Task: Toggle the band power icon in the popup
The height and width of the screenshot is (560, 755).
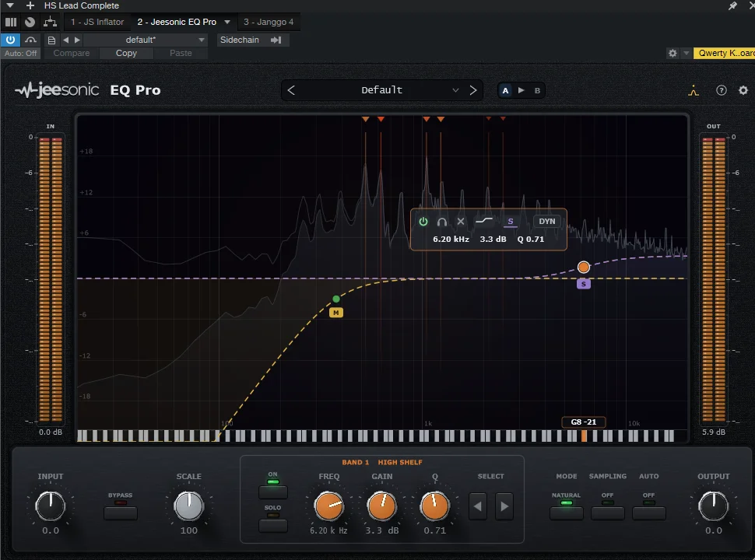Action: tap(423, 222)
